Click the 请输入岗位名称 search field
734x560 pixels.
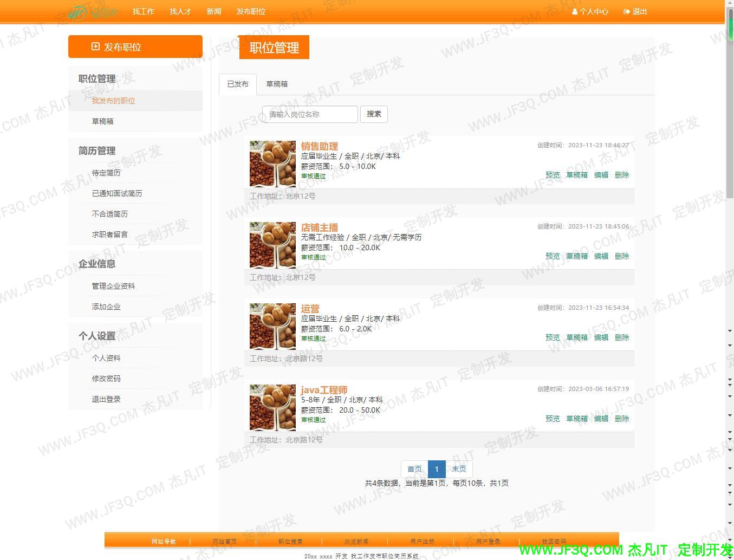[310, 114]
